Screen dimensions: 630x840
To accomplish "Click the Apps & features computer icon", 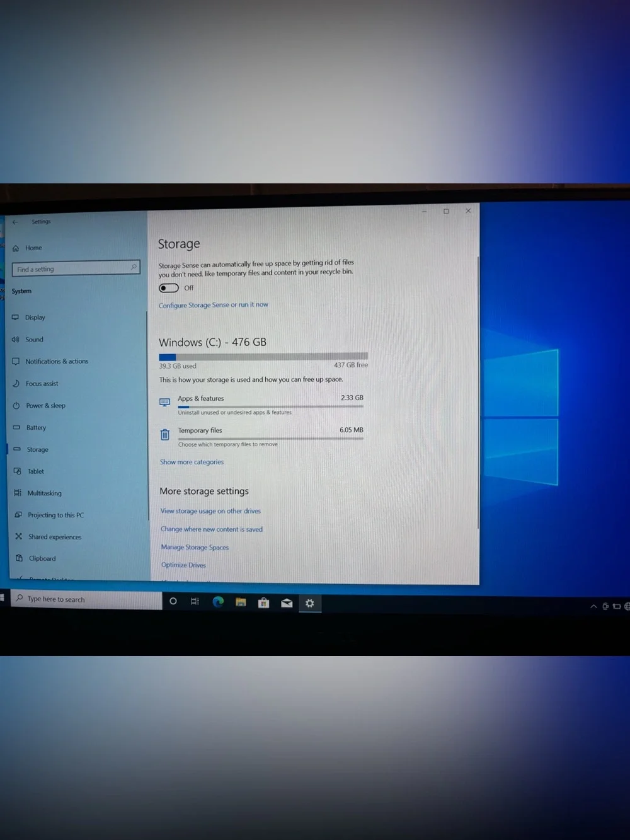I will [x=164, y=402].
